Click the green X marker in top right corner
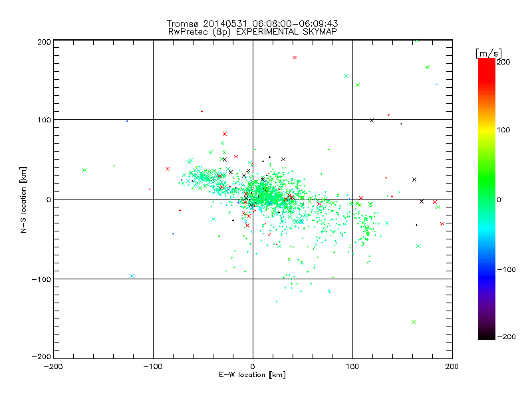Image resolution: width=532 pixels, height=399 pixels. [428, 67]
